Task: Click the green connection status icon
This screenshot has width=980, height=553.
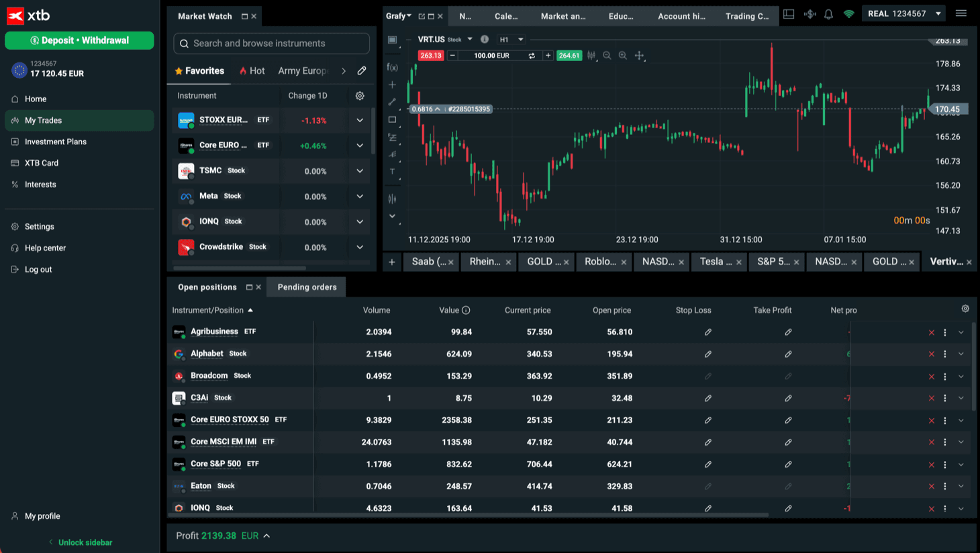Action: point(848,14)
